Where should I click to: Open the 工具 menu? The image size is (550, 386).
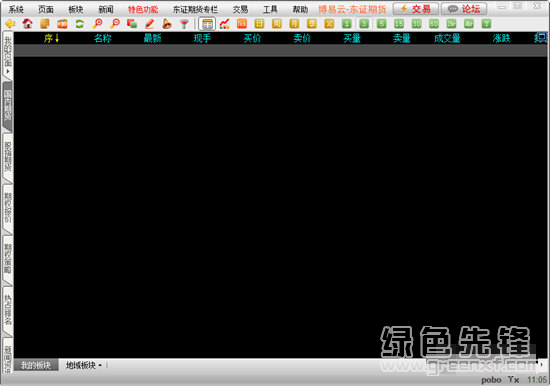point(270,9)
